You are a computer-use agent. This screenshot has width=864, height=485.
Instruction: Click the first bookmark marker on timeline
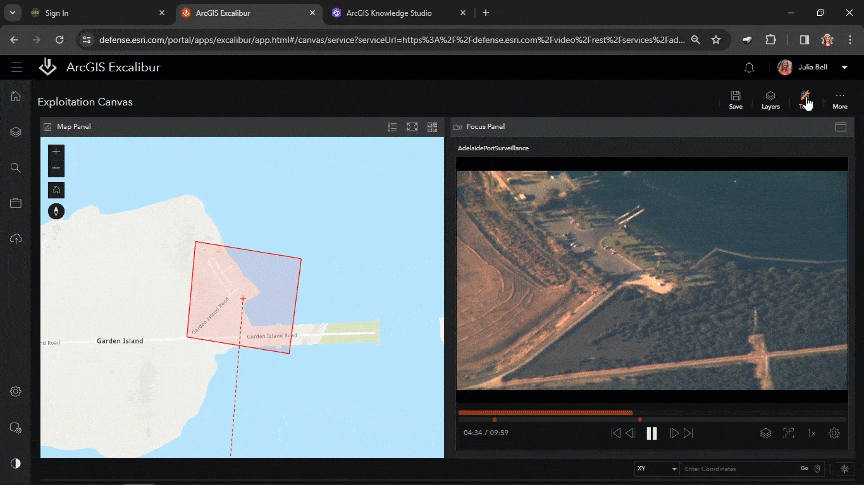494,420
